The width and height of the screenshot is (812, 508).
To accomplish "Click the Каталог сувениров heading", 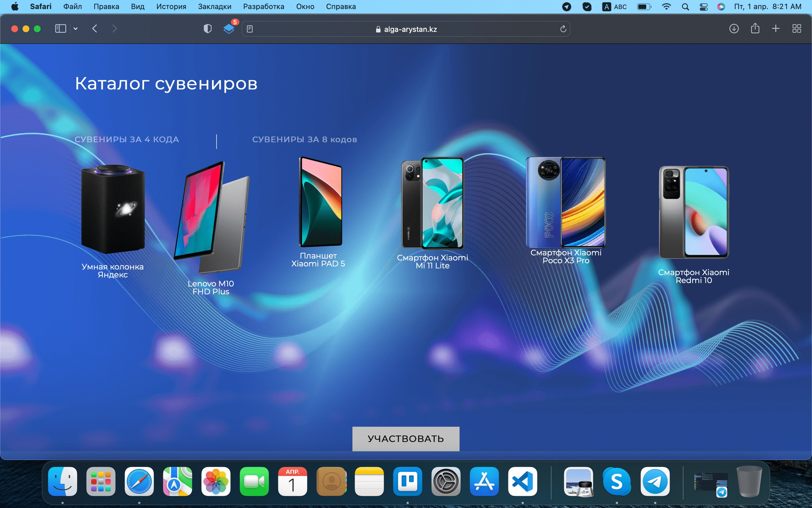I will [x=166, y=83].
